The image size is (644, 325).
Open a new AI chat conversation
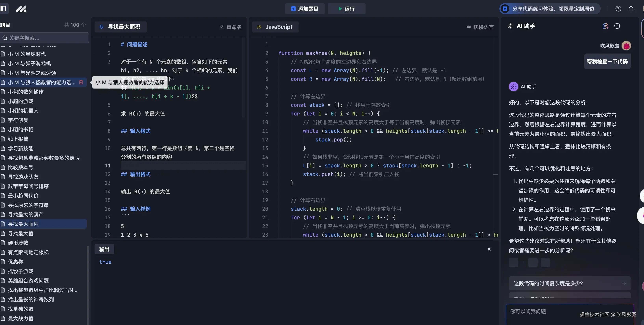tap(606, 26)
